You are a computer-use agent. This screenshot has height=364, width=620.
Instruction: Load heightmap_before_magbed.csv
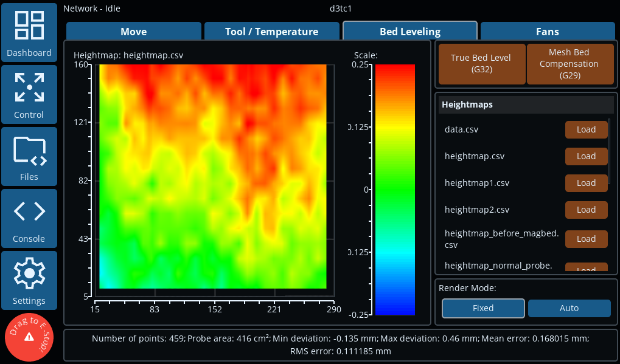pos(586,239)
